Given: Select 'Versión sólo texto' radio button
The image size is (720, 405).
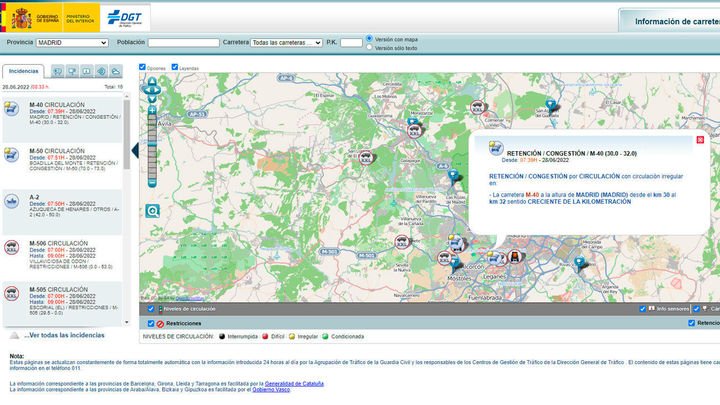Looking at the screenshot, I should pos(370,47).
